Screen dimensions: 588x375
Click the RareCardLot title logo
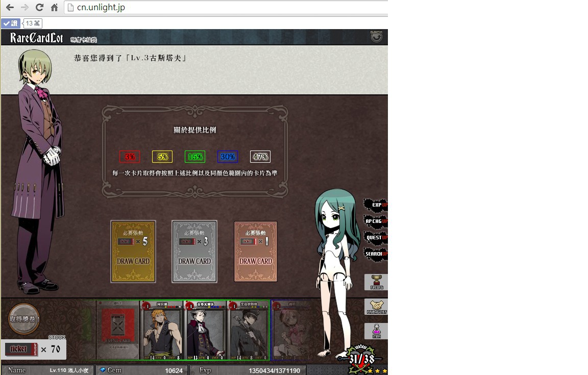click(36, 38)
